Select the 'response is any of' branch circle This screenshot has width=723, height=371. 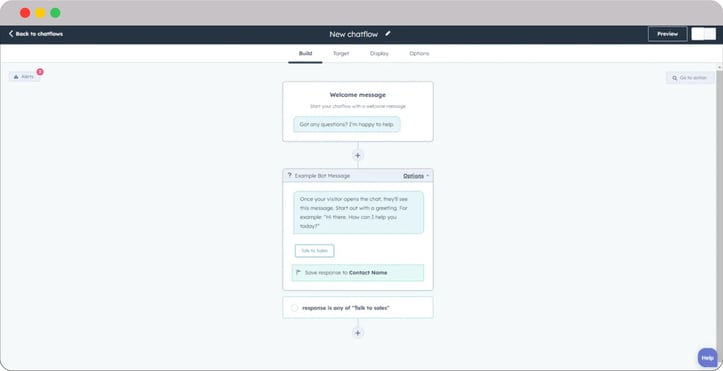(x=294, y=308)
